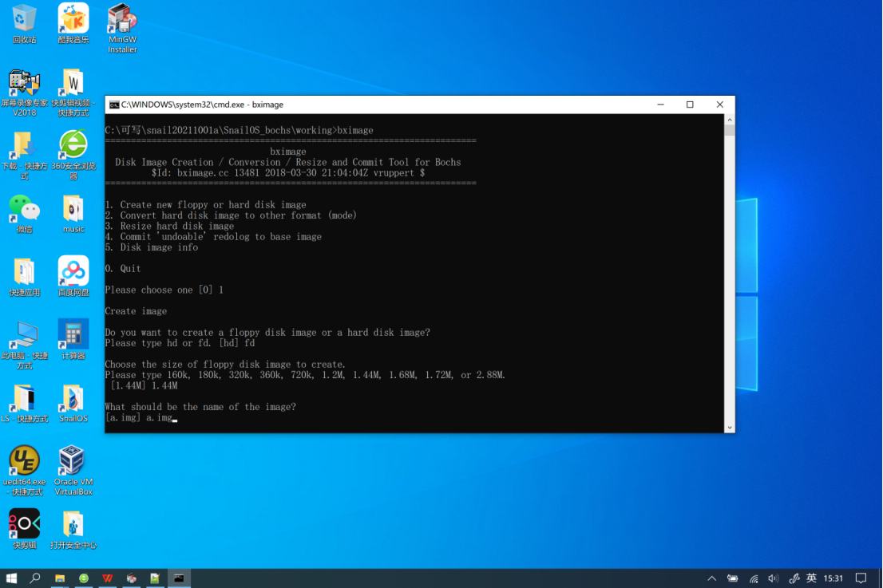
Task: Select the 快剪辑 desktop icon
Action: point(24,530)
